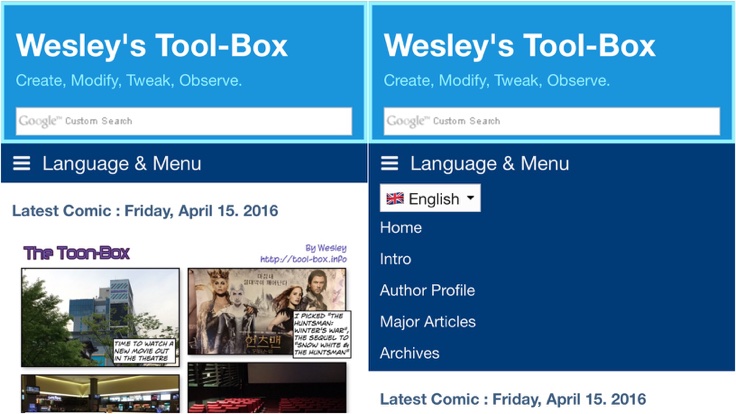Click left screen Wesley's Tool-Box title
Viewport: 736px width, 414px height.
pyautogui.click(x=152, y=46)
